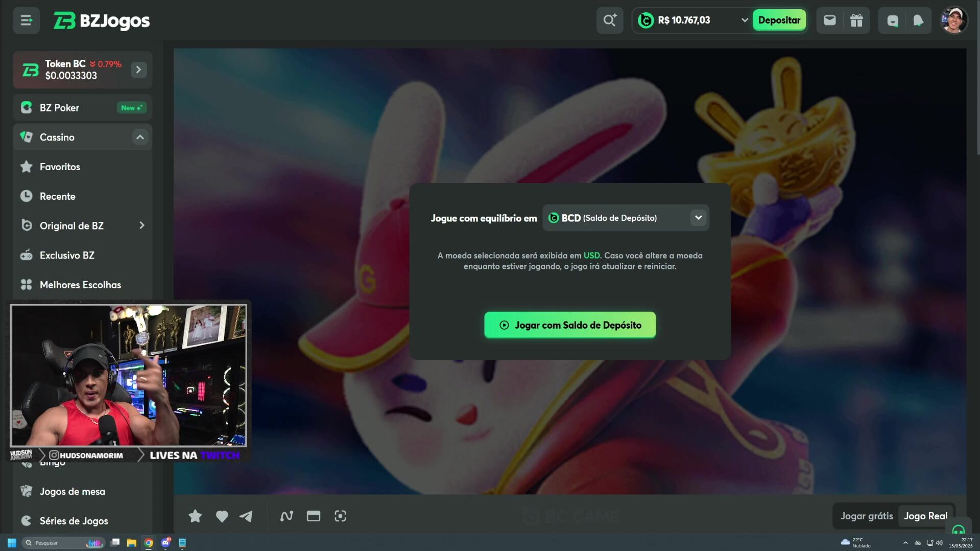Image resolution: width=980 pixels, height=551 pixels.
Task: Go to Favoritos in sidebar
Action: [x=83, y=167]
